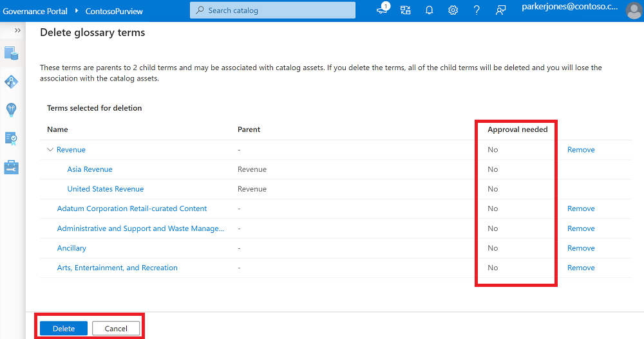Open the Insights lightbulb sidebar icon

tap(12, 109)
